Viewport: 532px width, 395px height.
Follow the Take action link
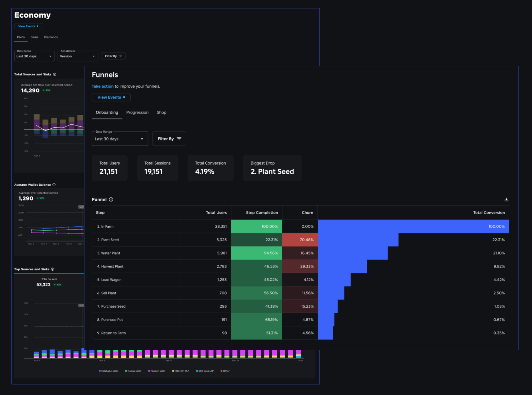102,86
